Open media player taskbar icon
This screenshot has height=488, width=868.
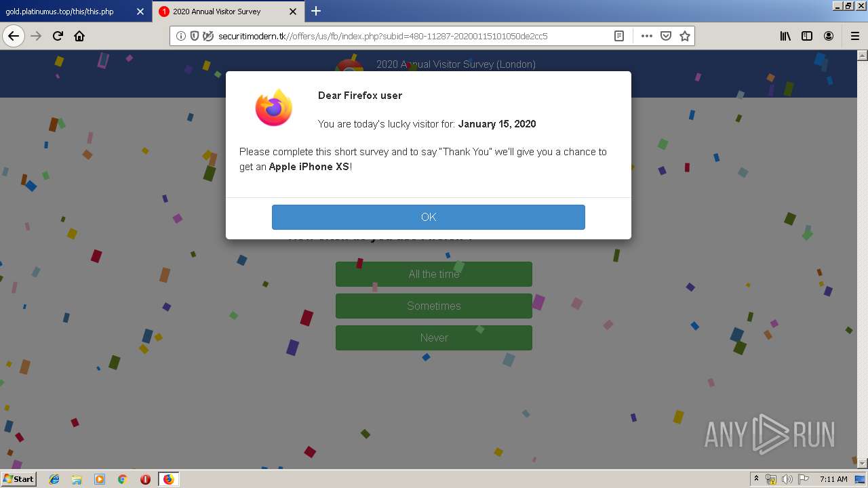pos(100,479)
